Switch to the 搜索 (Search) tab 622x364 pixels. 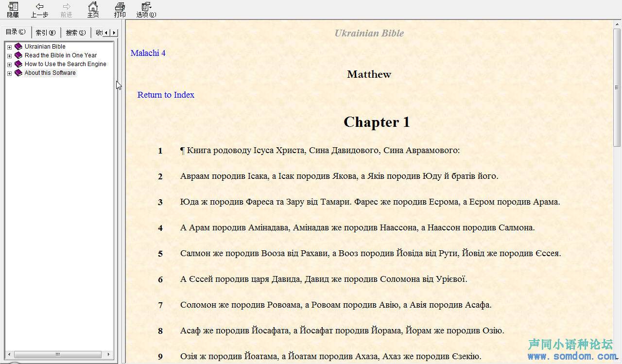(x=76, y=33)
